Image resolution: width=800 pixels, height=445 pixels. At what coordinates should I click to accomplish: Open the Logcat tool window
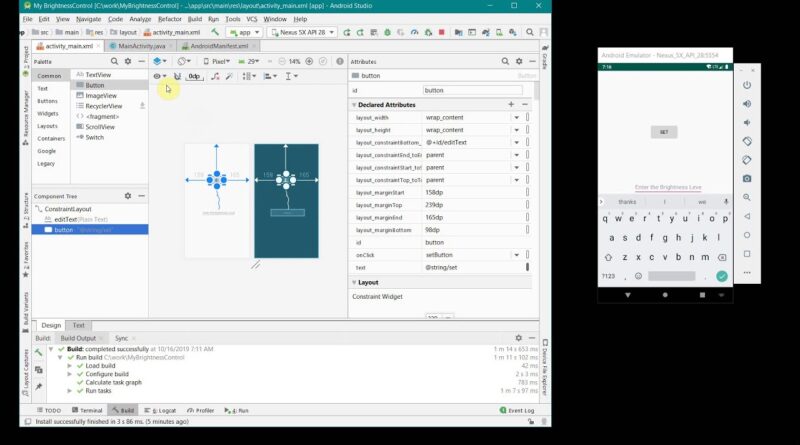click(160, 410)
